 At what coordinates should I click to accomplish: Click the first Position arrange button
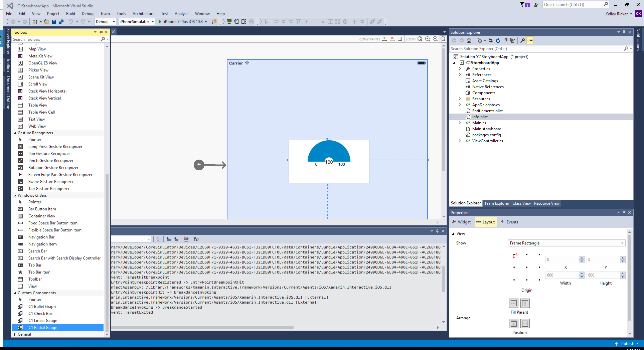pos(514,324)
